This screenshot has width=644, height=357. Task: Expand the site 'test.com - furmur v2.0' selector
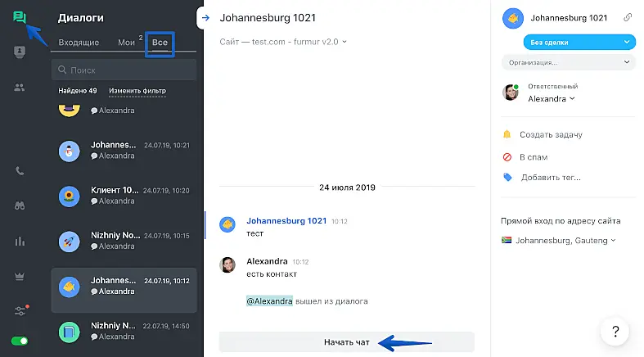(283, 42)
